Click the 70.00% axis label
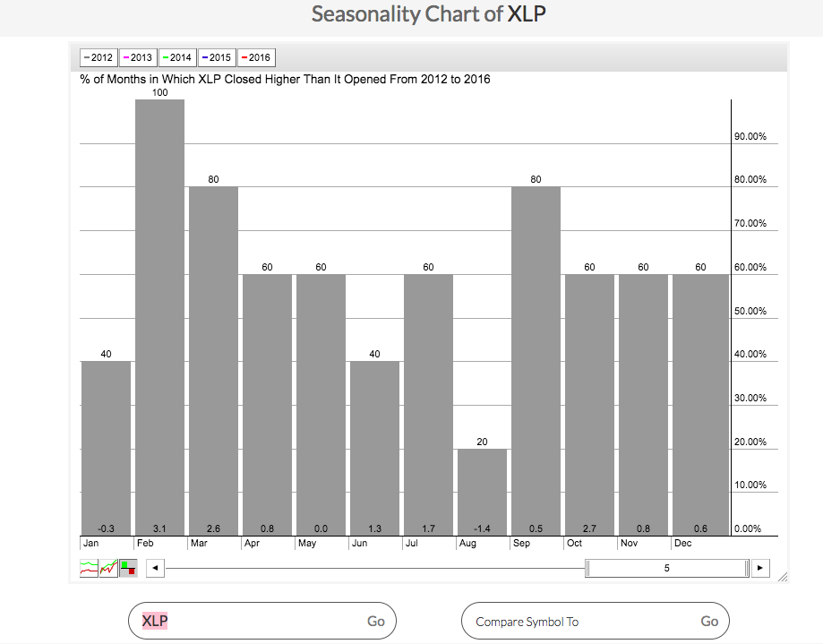Screen dimensions: 823x644 coord(750,224)
